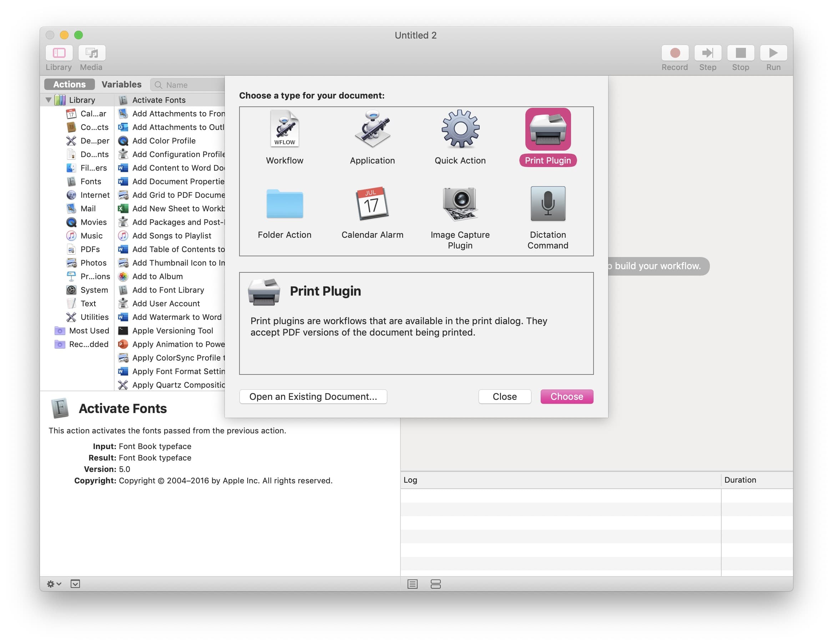
Task: Click the Duration column header
Action: (757, 480)
